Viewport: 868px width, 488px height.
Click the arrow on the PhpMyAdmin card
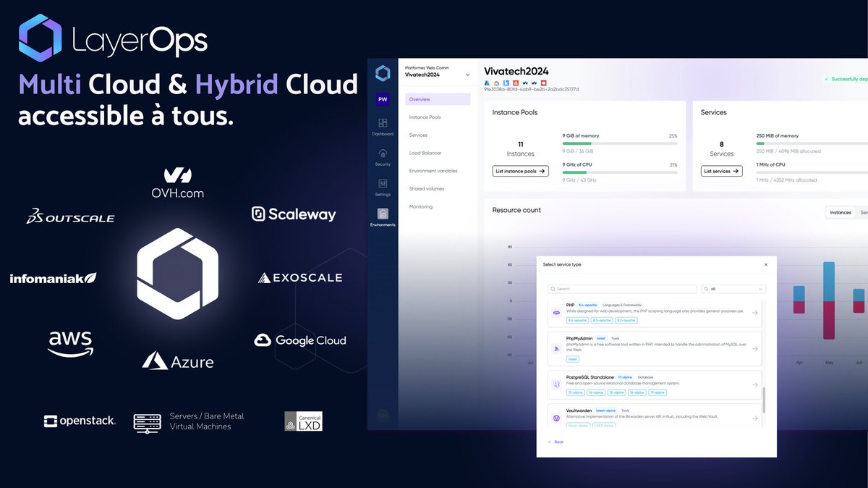point(754,349)
